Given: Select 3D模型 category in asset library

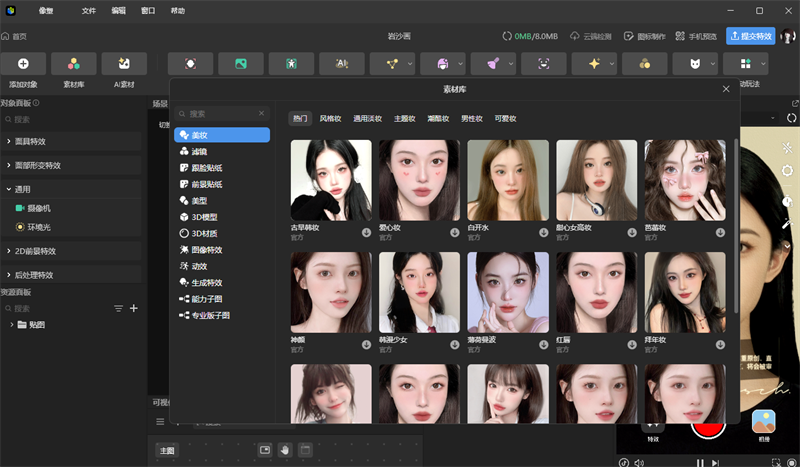Looking at the screenshot, I should pos(203,216).
